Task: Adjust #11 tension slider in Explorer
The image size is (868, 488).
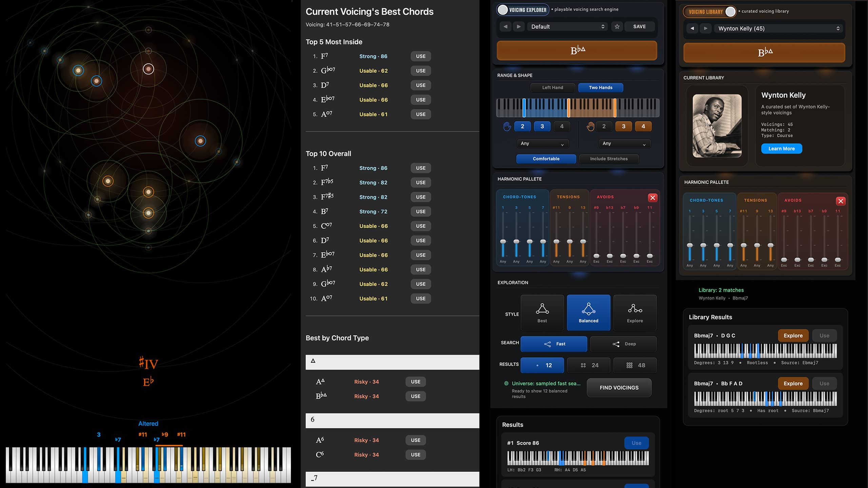Action: [x=556, y=242]
